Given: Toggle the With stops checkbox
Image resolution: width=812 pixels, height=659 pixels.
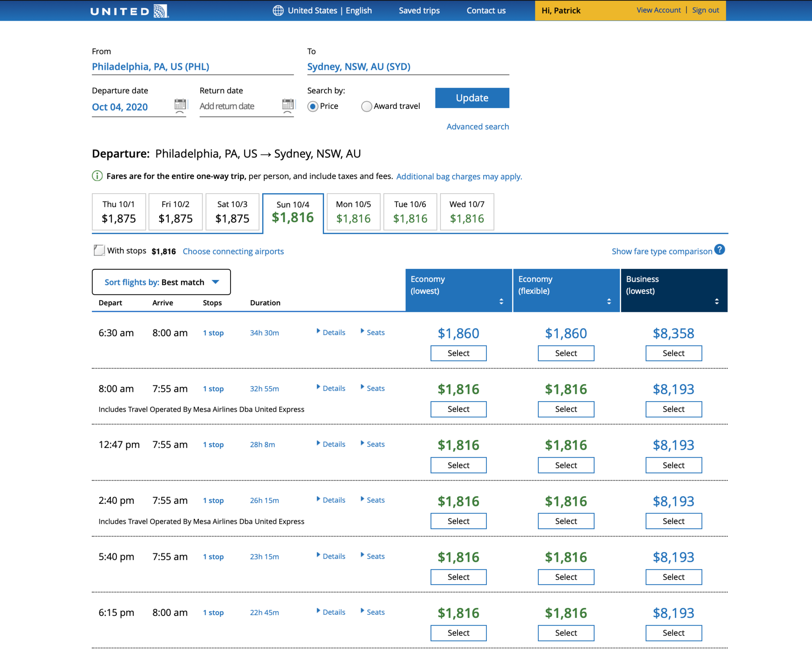Looking at the screenshot, I should coord(99,251).
